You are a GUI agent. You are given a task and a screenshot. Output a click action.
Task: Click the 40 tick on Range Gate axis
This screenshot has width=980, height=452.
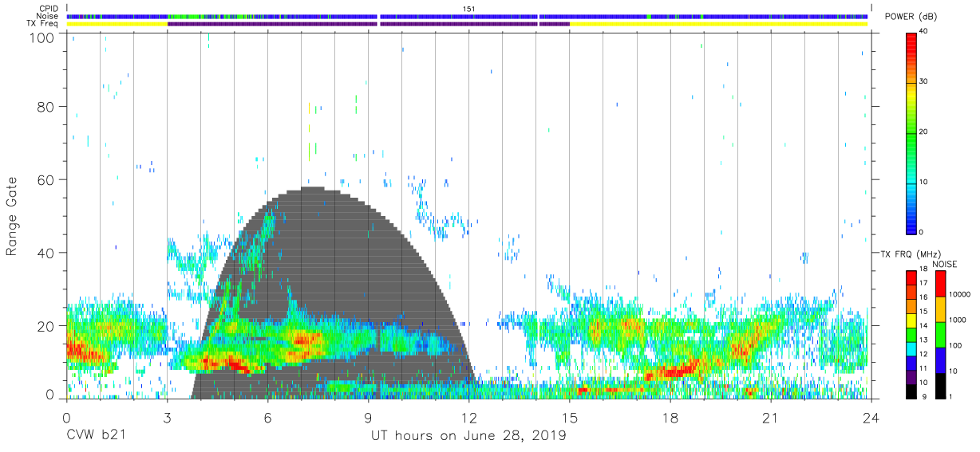click(x=46, y=253)
